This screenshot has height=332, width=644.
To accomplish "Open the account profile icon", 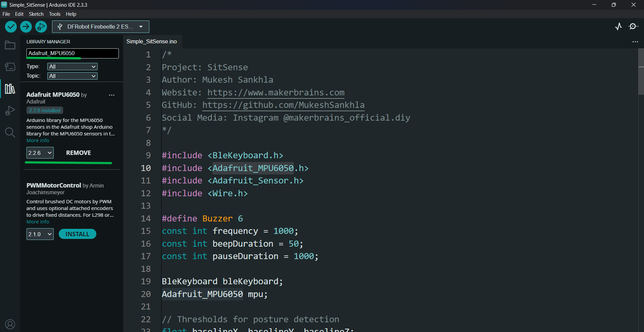I will (x=10, y=324).
